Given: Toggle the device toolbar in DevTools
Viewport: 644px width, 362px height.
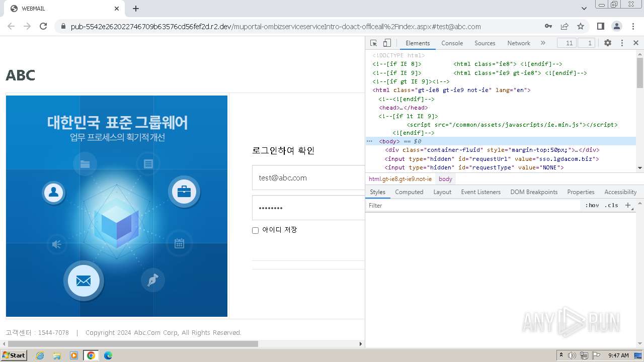Looking at the screenshot, I should [x=387, y=43].
